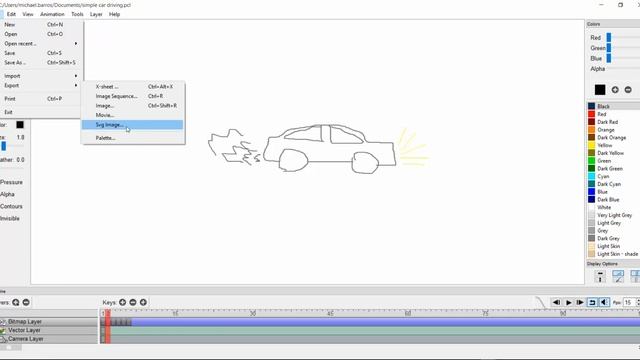Viewport: 640px width, 360px height.
Task: Open the Animation menu
Action: point(52,14)
